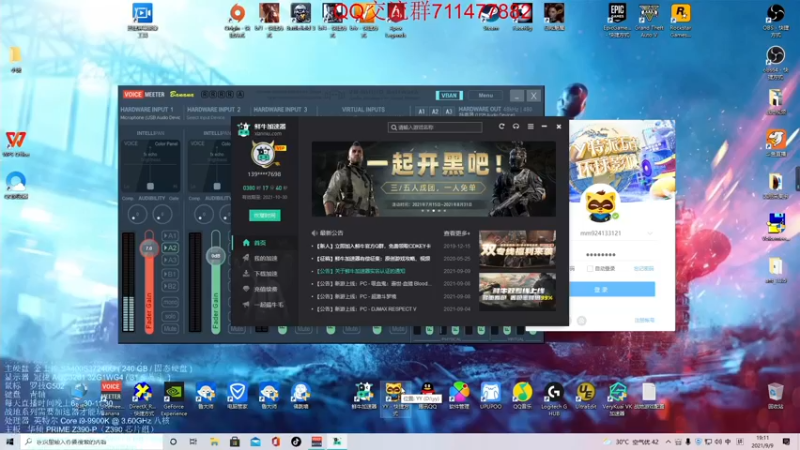Toggle the VBAN button in VoiceMeeter
The image size is (800, 450).
[449, 95]
